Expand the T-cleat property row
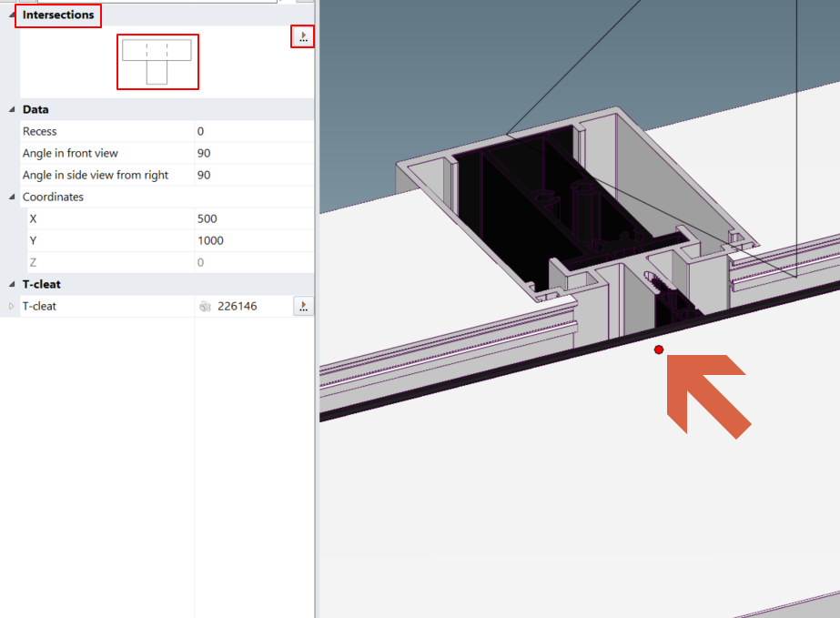 tap(12, 307)
